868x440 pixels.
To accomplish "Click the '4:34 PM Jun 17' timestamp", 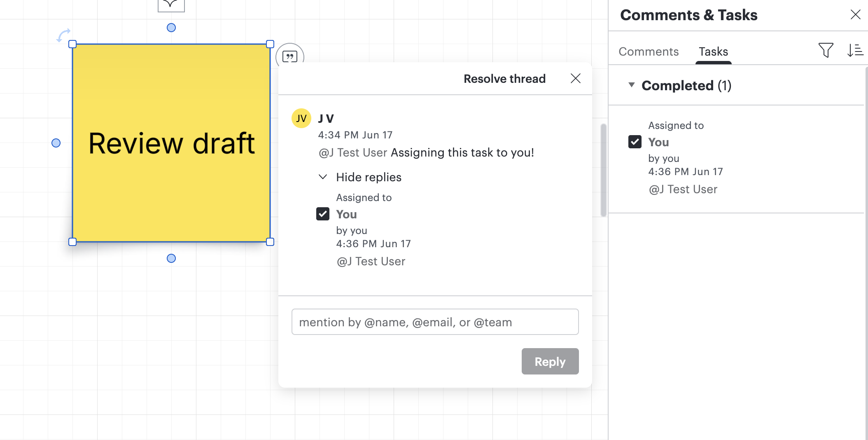I will point(355,135).
